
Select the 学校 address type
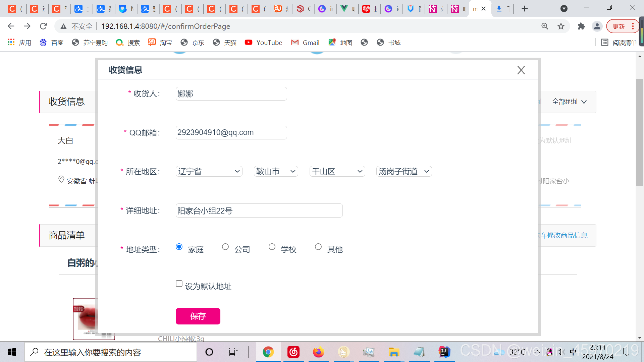pos(272,247)
